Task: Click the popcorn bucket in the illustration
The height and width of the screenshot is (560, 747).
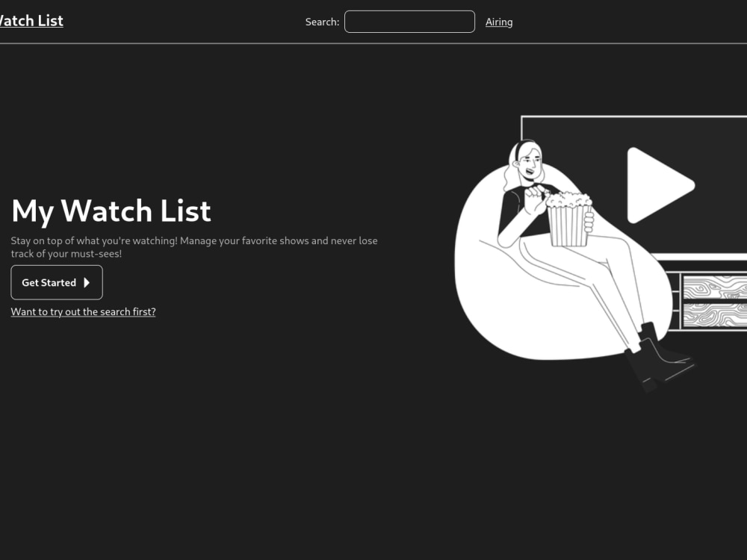Action: coord(568,220)
